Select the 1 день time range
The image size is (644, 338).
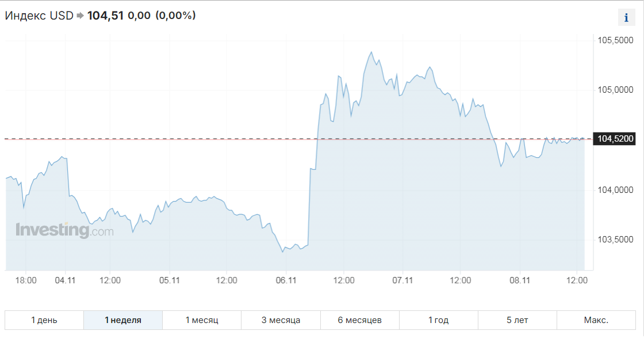[x=44, y=320]
